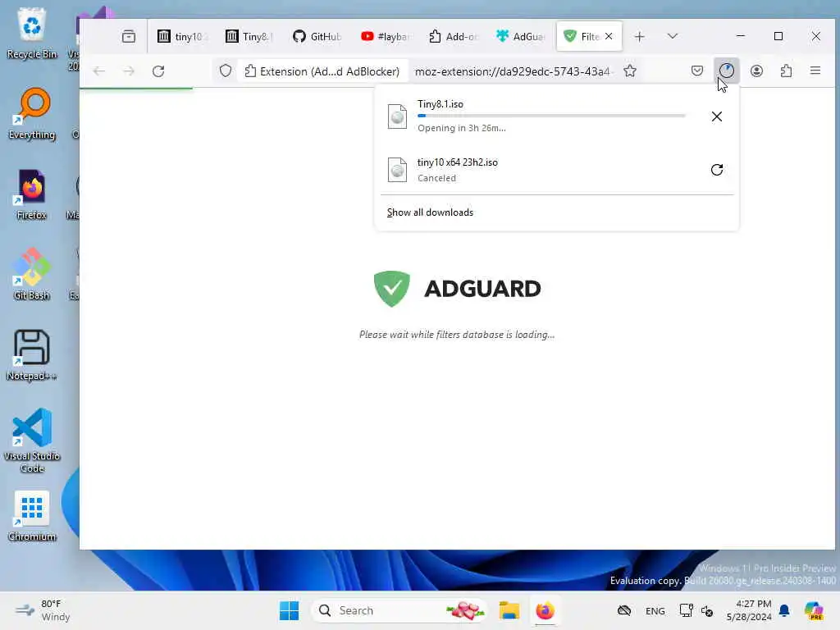This screenshot has height=630, width=840.
Task: Reload the current page
Action: tap(158, 71)
